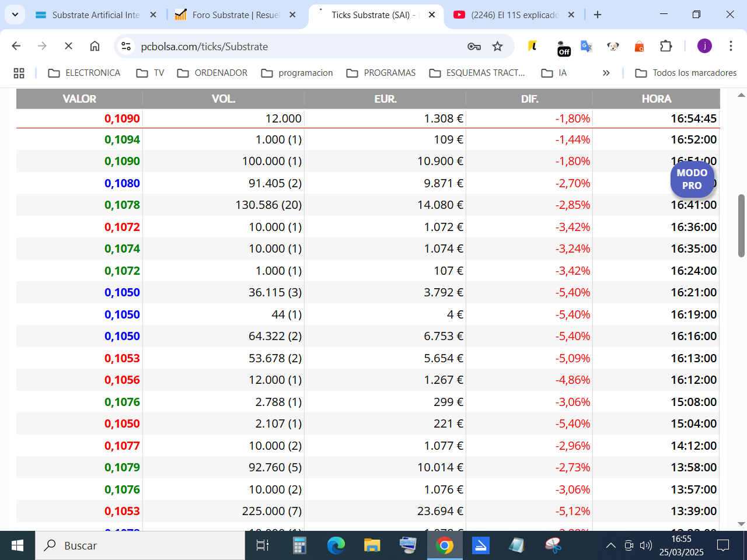Open the Extensions puzzle piece menu
This screenshot has height=560, width=747.
[x=666, y=46]
